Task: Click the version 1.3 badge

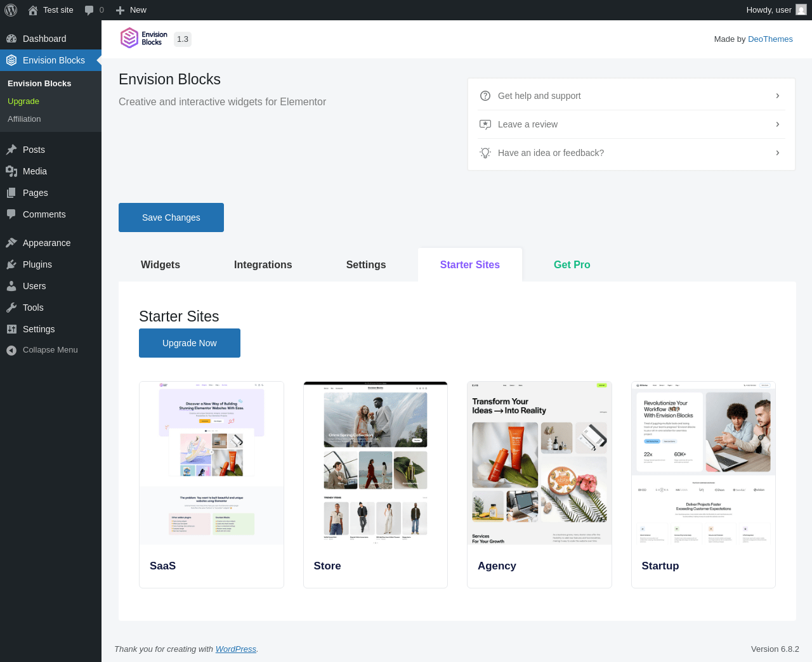Action: tap(183, 39)
